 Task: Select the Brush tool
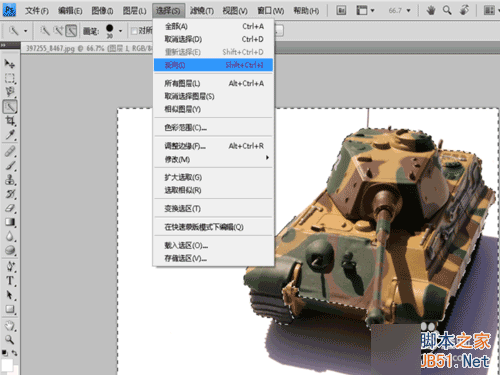click(x=9, y=165)
